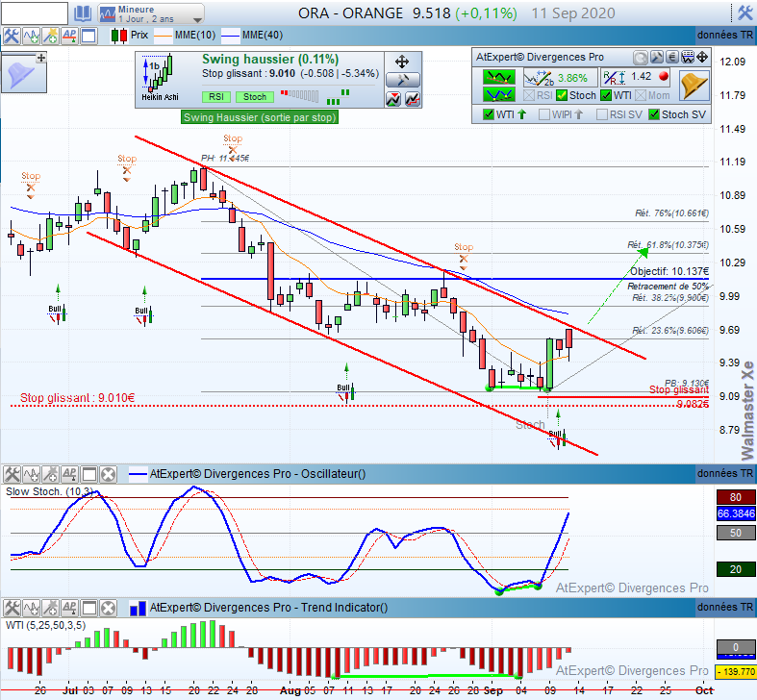The width and height of the screenshot is (757, 700).
Task: Click the 20 level label on stochastic scale
Action: tap(736, 569)
